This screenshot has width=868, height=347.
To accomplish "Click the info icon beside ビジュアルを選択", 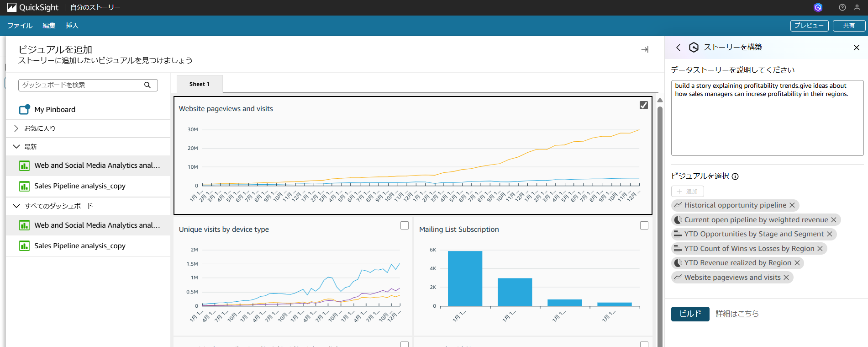I will (735, 176).
